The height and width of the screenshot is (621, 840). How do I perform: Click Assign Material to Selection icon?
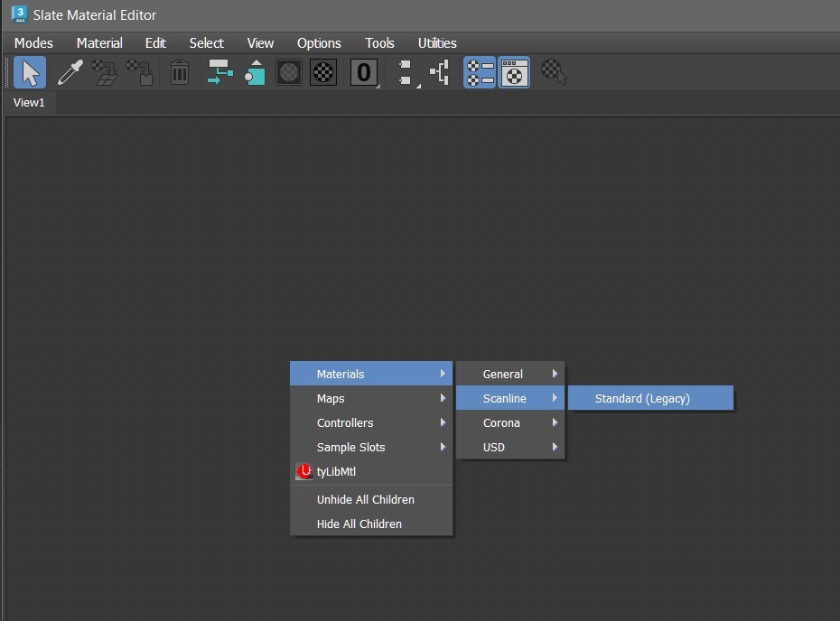tap(140, 72)
